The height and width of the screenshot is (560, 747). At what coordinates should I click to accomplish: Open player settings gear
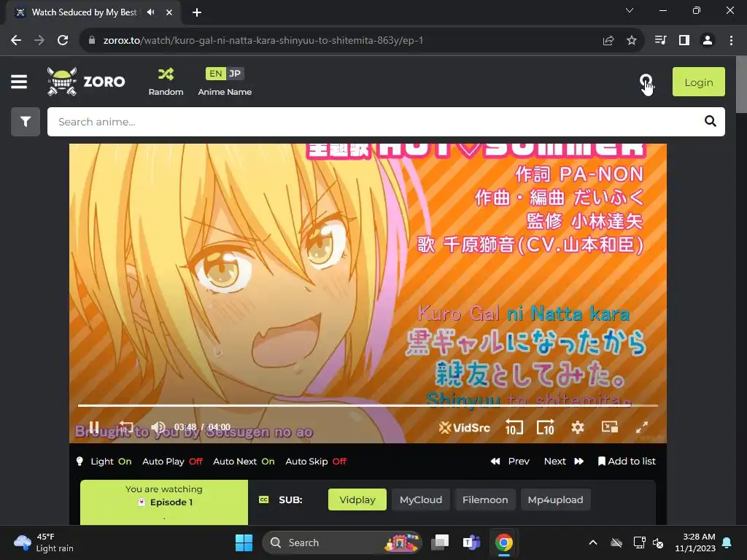click(x=578, y=427)
